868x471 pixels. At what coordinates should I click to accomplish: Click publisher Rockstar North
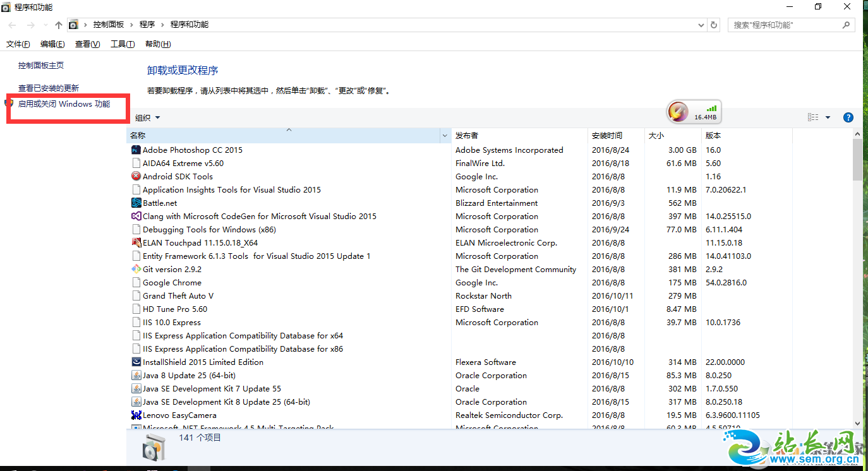[x=483, y=296]
